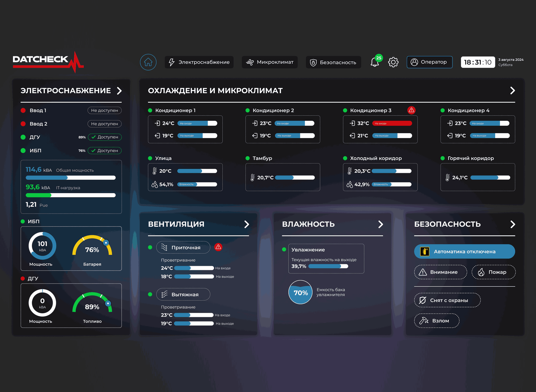Click the 70% humidifier tank indicator
Screen dimensions: 536x392
(x=300, y=292)
